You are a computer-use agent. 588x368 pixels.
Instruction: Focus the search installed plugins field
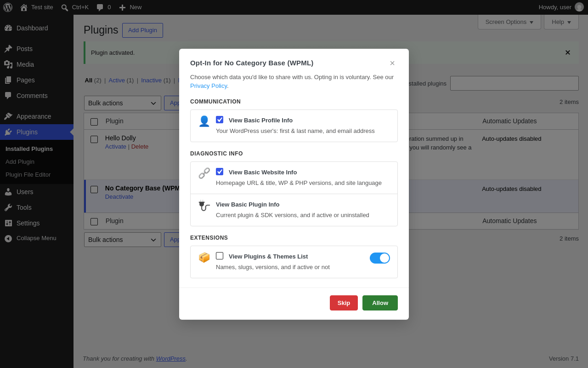[514, 83]
